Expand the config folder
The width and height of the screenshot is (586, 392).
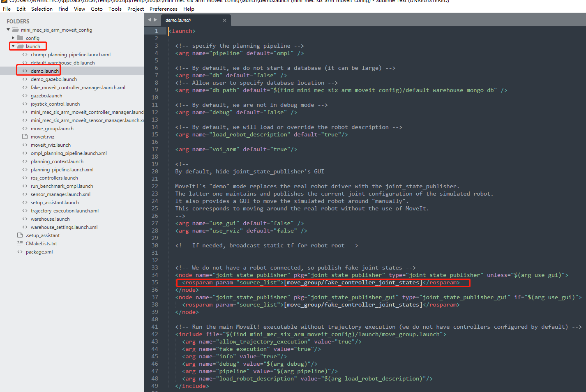click(x=13, y=38)
